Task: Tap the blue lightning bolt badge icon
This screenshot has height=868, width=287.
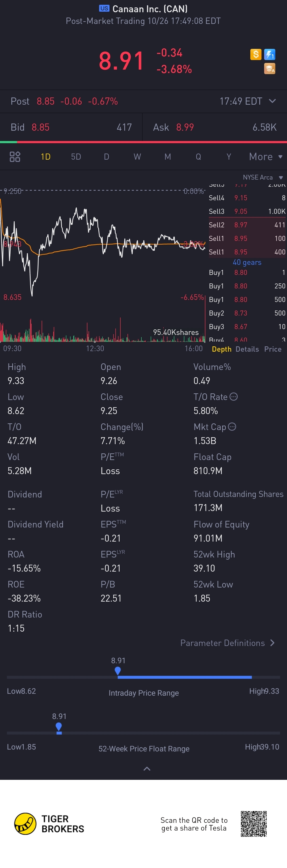Action: click(x=269, y=54)
